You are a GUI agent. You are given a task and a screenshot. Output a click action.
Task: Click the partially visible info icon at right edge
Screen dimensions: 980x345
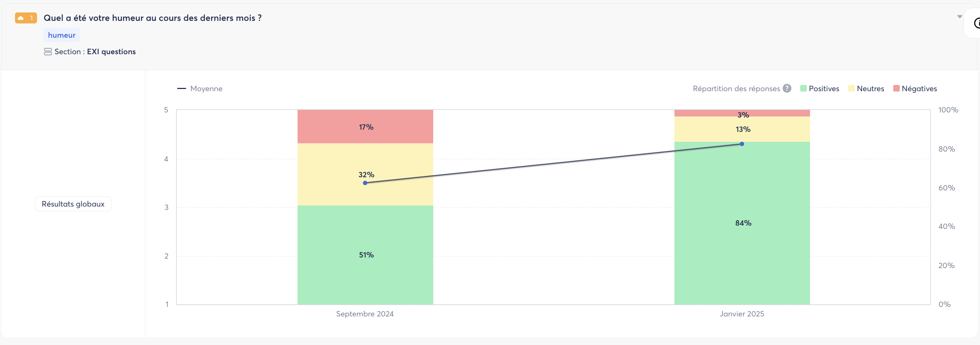(x=977, y=23)
